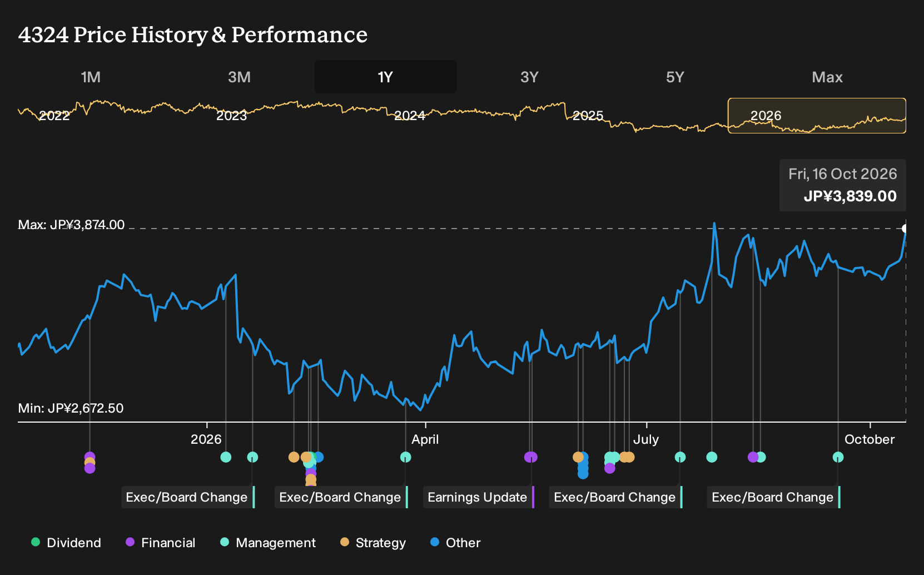
Task: Jump to 2022 in the overview chart
Action: [54, 116]
